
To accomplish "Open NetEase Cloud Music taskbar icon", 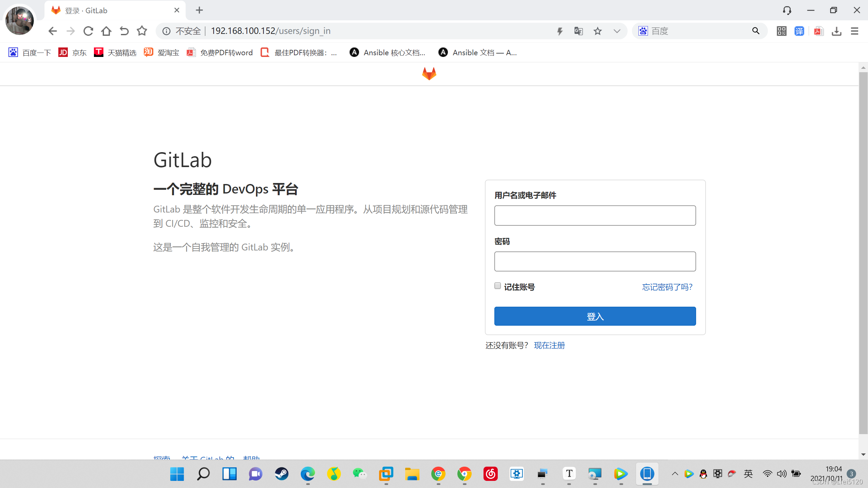I will point(490,474).
